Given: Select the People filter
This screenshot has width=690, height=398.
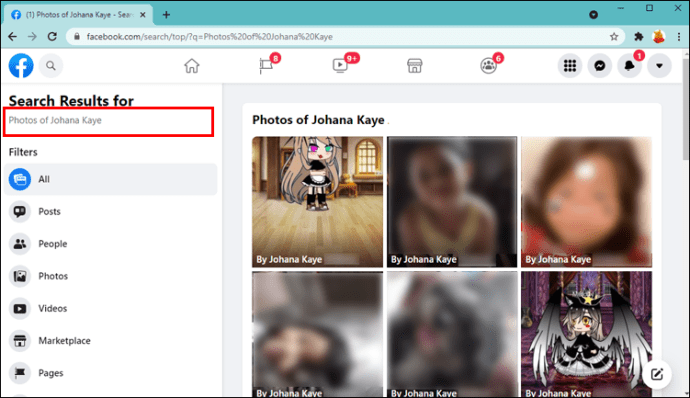Looking at the screenshot, I should tap(110, 243).
